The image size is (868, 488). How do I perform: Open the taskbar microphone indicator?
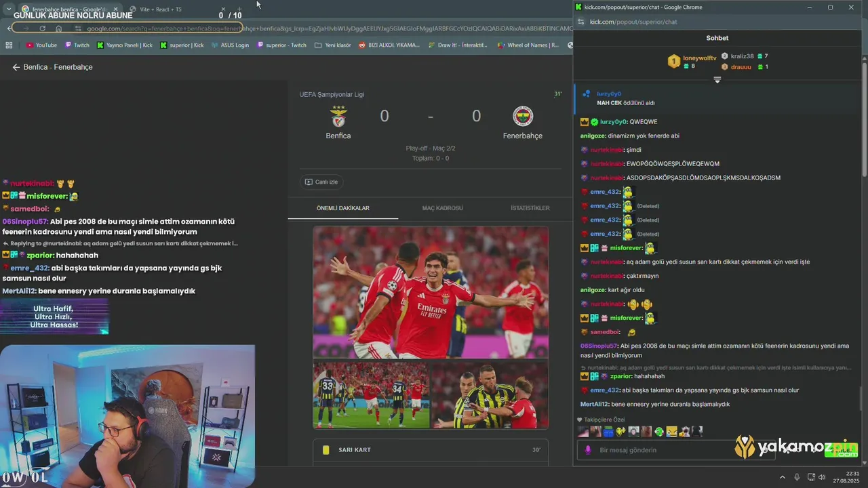797,477
